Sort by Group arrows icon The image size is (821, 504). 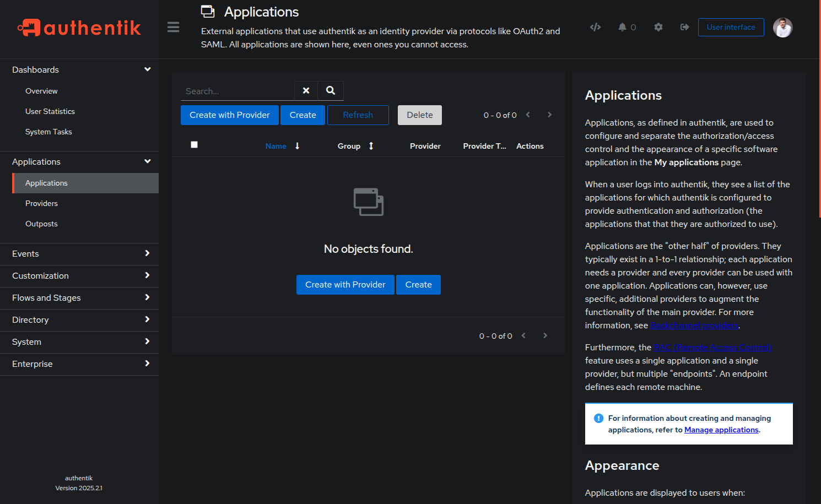pos(371,146)
